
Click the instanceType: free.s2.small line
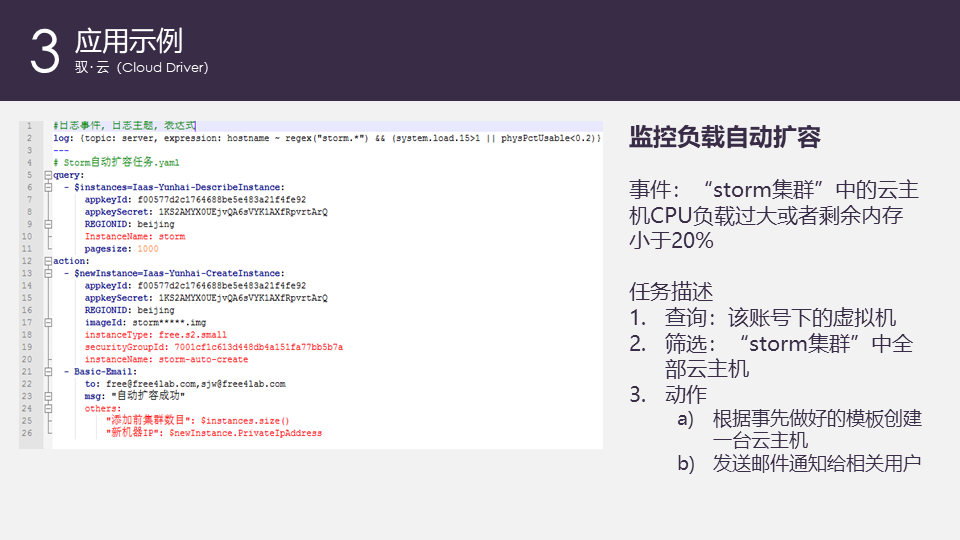pyautogui.click(x=156, y=335)
